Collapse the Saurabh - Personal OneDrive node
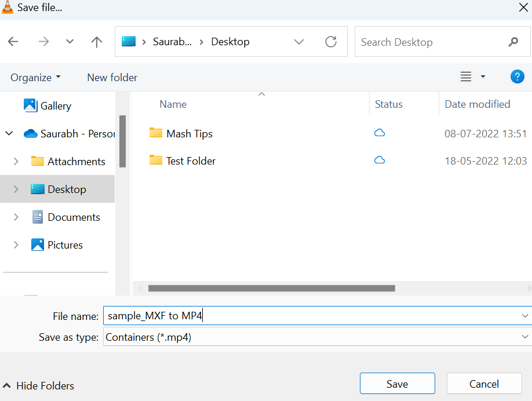Image resolution: width=532 pixels, height=401 pixels. (x=9, y=133)
